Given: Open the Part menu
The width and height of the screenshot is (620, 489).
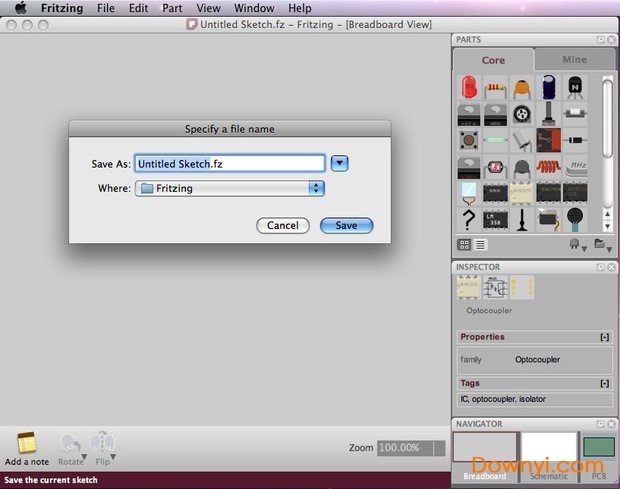Looking at the screenshot, I should [172, 8].
